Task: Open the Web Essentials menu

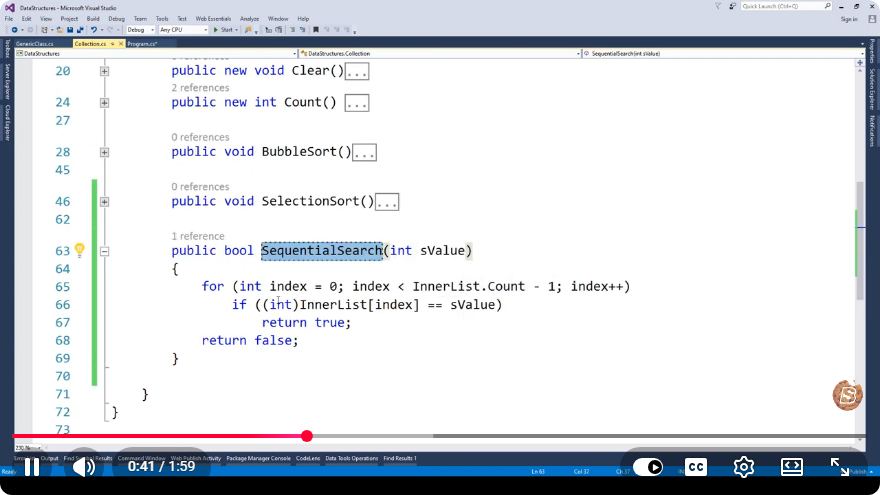Action: [x=213, y=19]
